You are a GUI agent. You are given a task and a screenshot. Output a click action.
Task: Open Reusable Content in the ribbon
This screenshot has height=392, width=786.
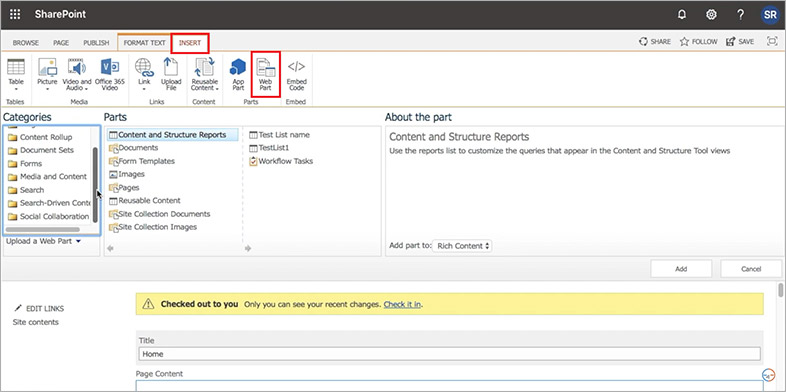tap(205, 74)
